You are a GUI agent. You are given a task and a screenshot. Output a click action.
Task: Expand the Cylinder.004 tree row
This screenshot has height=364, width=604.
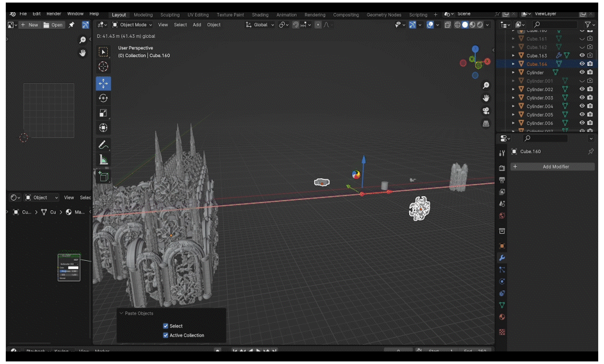pyautogui.click(x=513, y=106)
